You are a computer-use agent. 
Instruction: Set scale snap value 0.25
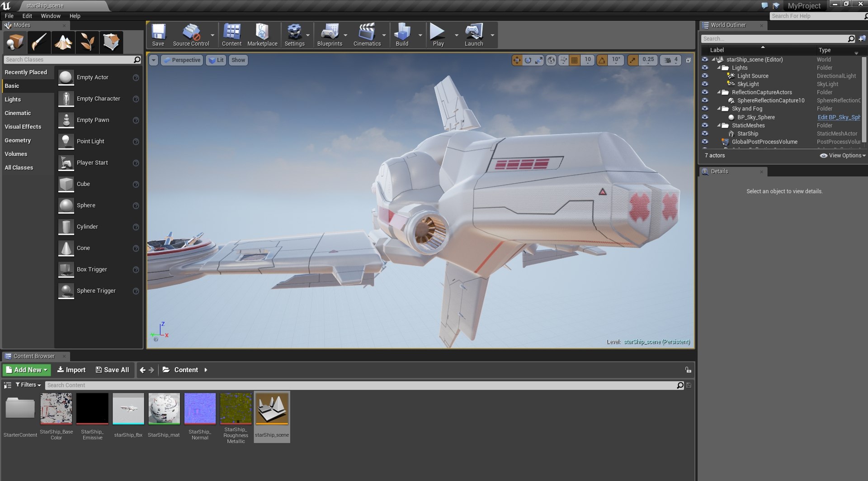point(648,60)
